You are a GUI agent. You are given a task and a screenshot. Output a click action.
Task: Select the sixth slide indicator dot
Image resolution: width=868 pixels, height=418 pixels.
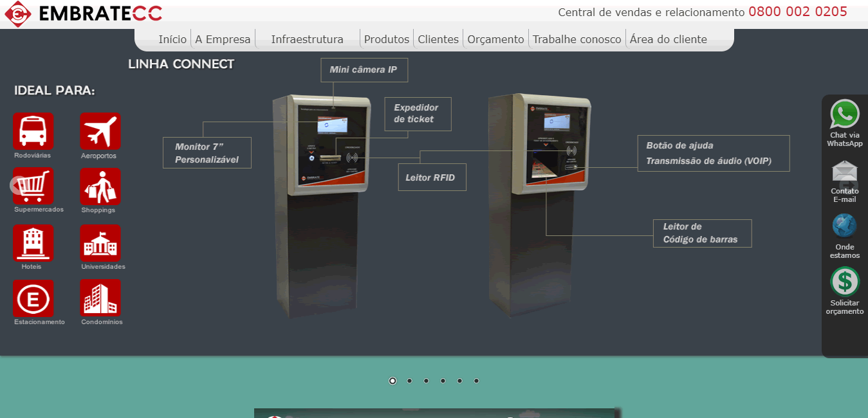tap(476, 381)
